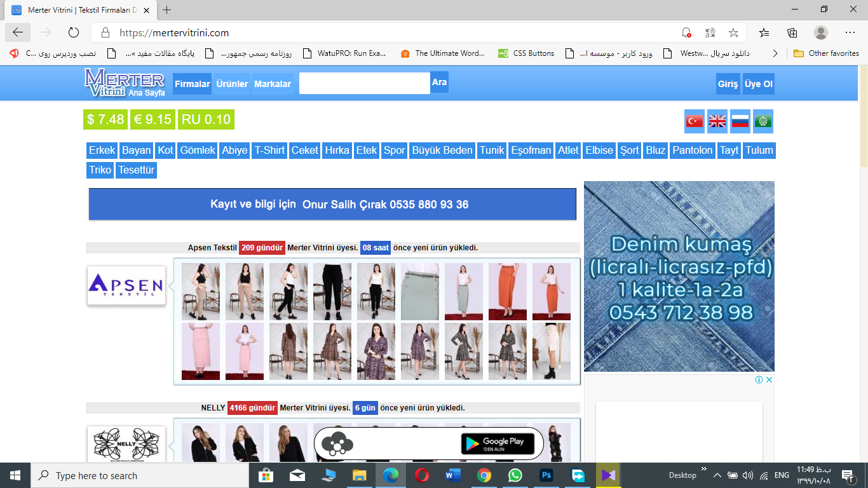Open the blocked notifications bell icon

(686, 32)
